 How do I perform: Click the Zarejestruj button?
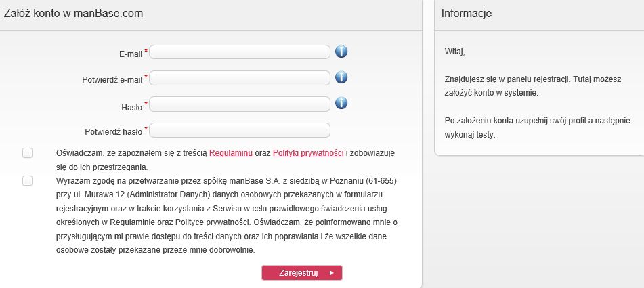(302, 273)
